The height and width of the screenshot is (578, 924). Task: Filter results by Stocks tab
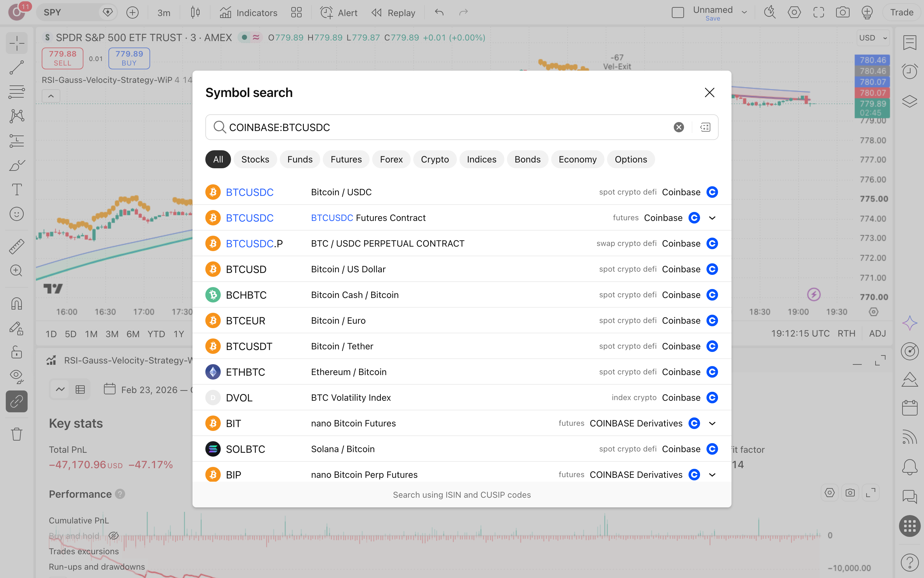tap(255, 159)
